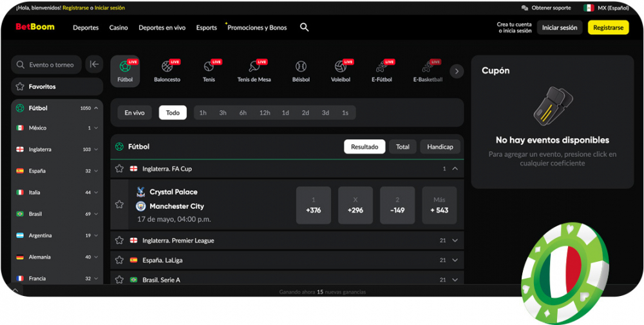Click the Obtener soporte chat icon
644x325 pixels.
[524, 8]
